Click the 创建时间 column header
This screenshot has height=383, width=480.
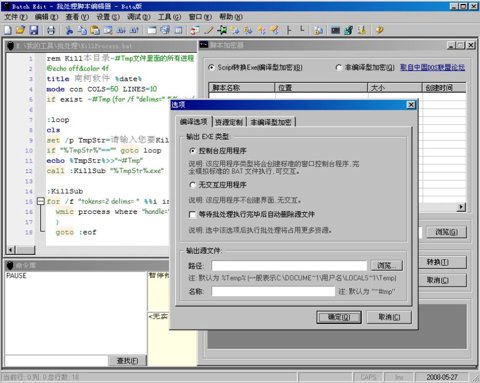[x=444, y=88]
